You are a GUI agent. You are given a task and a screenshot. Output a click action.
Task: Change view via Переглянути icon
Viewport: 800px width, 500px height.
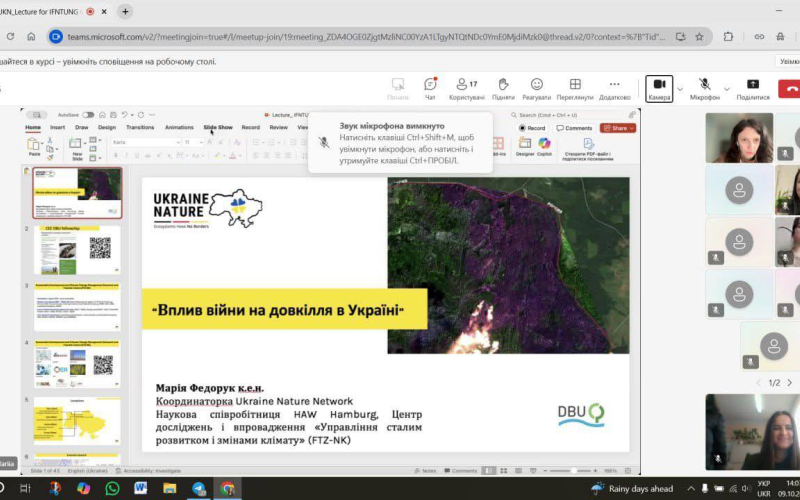[x=575, y=87]
